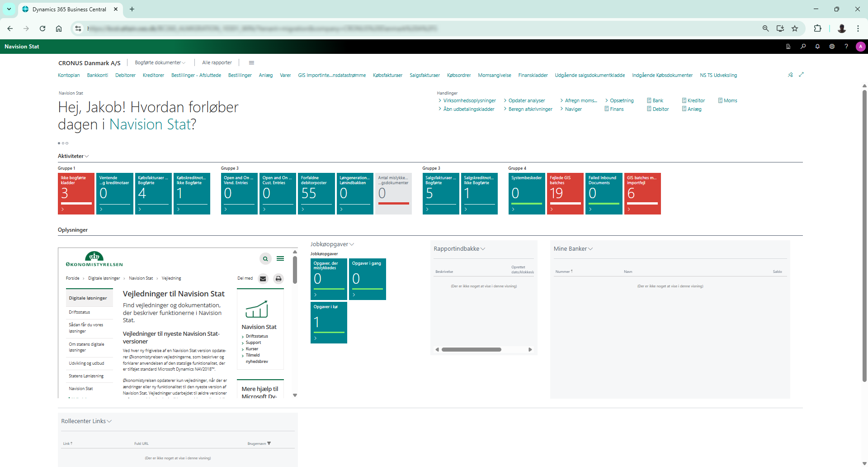Open the settings gear icon
The width and height of the screenshot is (868, 467).
click(832, 47)
